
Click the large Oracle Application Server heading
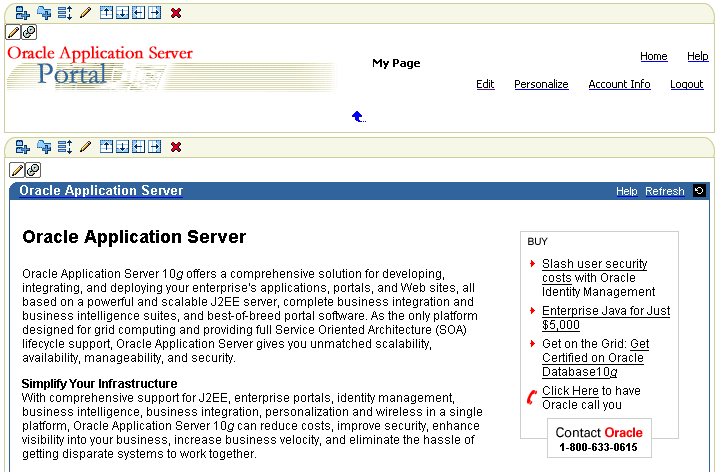tap(134, 237)
